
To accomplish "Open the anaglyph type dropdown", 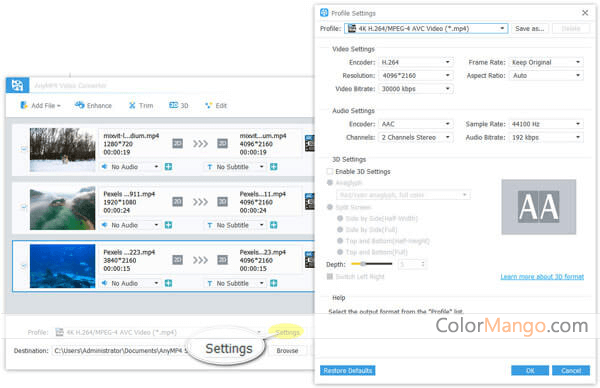I will pos(403,195).
